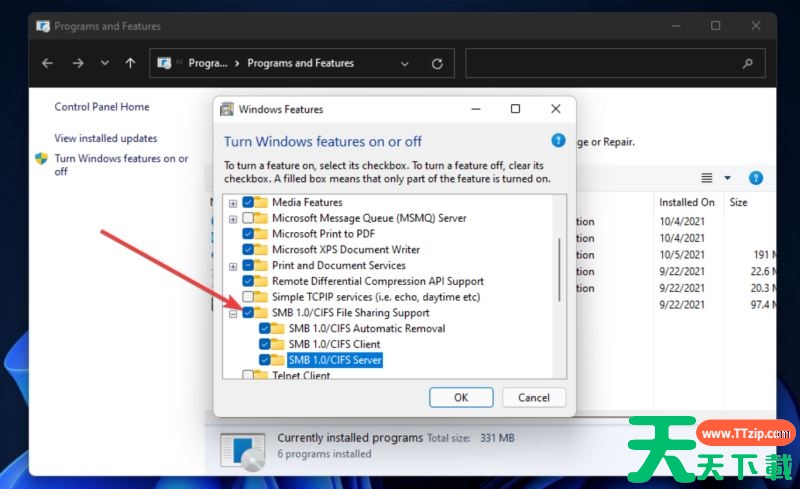Viewport: 800px width, 489px height.
Task: Open the Control Panel Home link
Action: pos(102,107)
